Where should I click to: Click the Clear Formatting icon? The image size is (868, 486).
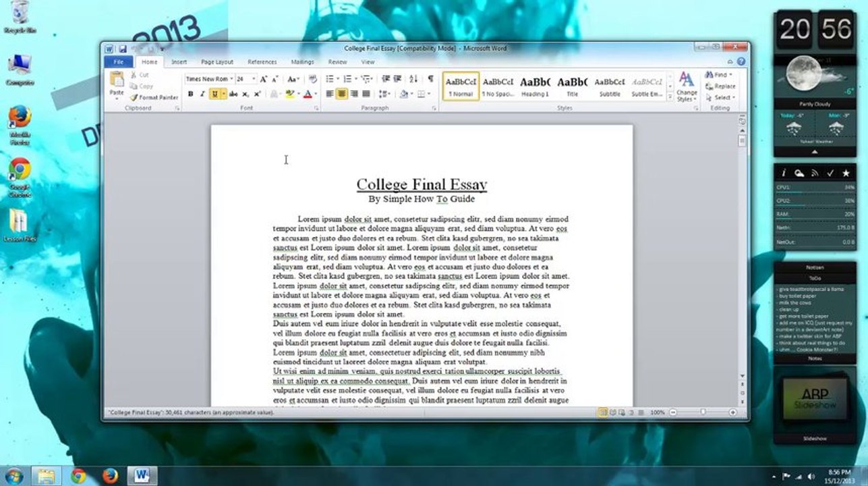[x=312, y=79]
